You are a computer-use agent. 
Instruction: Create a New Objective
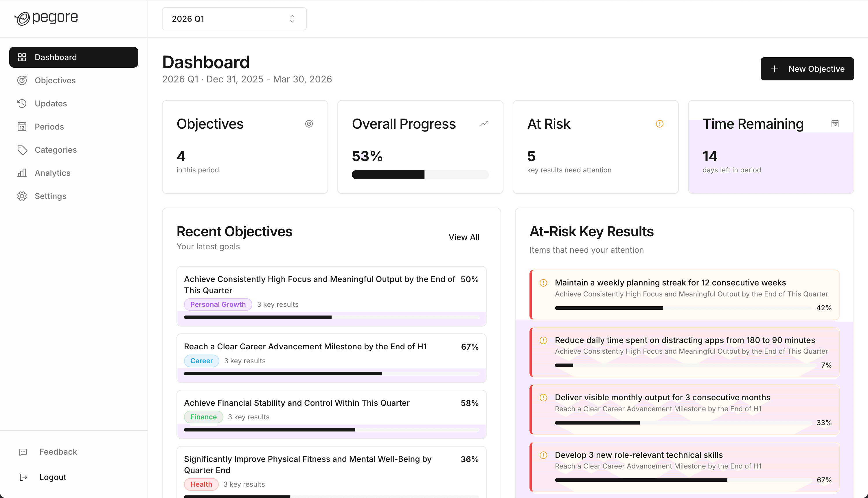click(807, 69)
